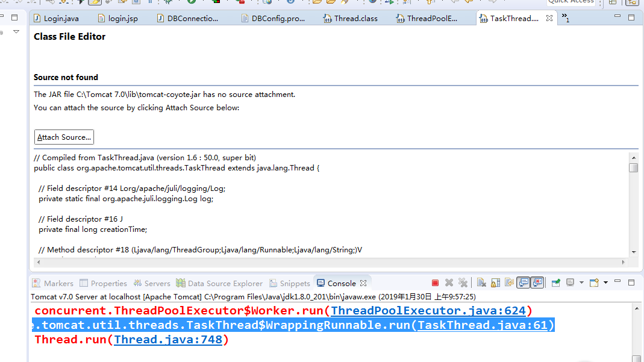
Task: Click the red Terminate button in Console
Action: pyautogui.click(x=435, y=282)
